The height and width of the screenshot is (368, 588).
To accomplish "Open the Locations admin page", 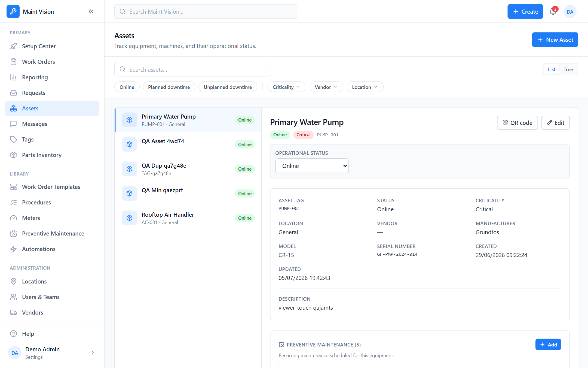I will [52, 282].
